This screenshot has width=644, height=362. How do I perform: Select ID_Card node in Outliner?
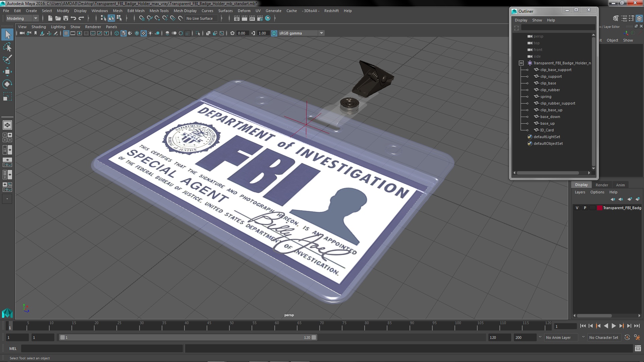547,130
